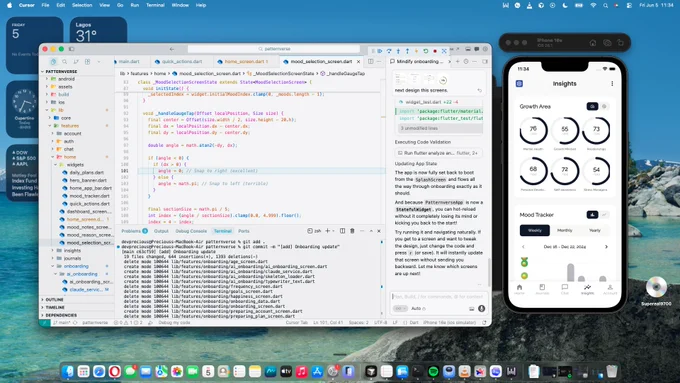Viewport: 680px width, 383px height.
Task: Click the Split Editor icon
Action: coord(370,62)
